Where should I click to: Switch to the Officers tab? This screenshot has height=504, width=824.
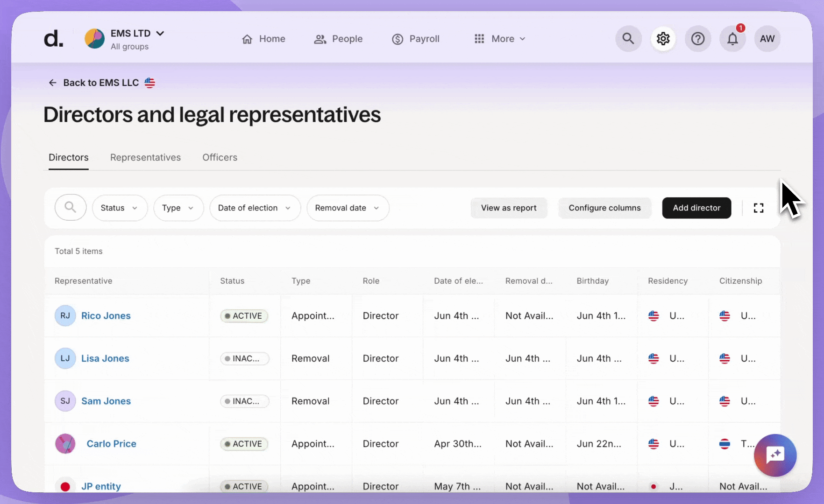click(220, 158)
